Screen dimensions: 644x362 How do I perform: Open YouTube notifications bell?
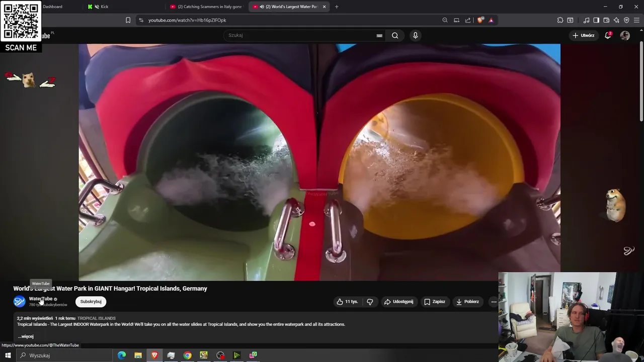608,35
